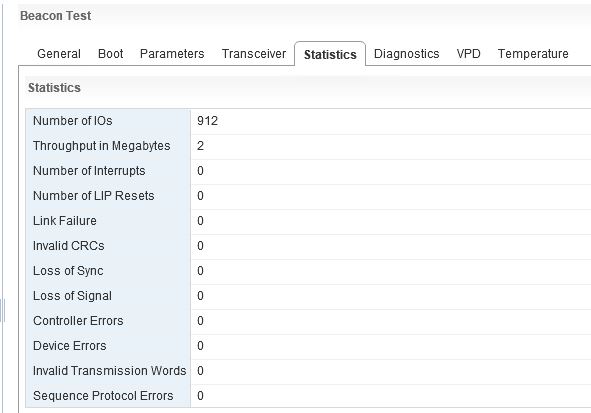Click the Controller Errors label
This screenshot has width=591, height=413.
coord(78,321)
